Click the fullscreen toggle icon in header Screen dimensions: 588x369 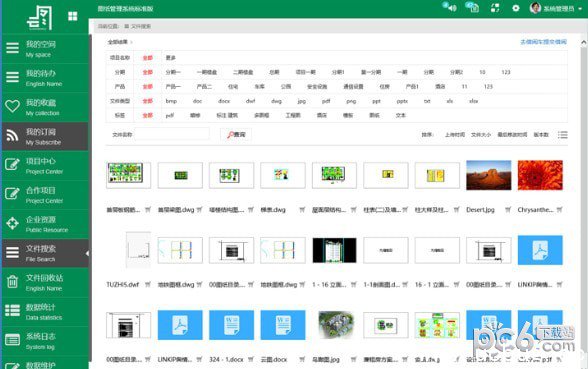coord(495,8)
